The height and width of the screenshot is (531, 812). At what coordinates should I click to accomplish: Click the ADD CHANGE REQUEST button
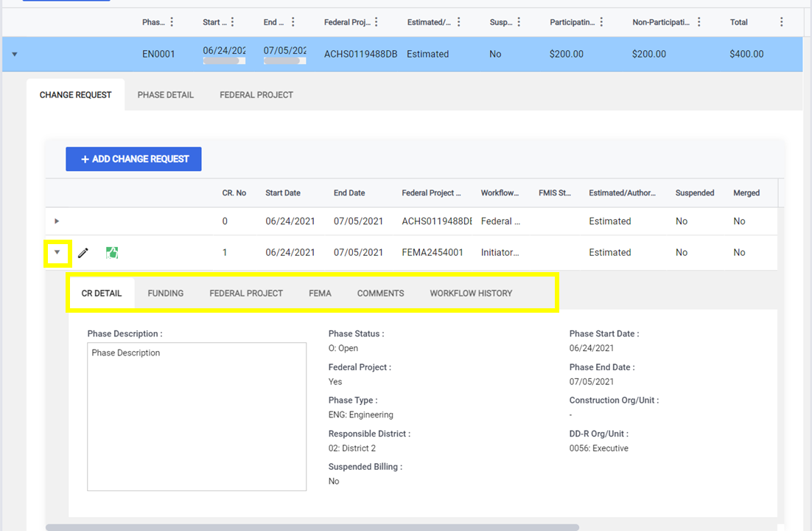click(x=133, y=159)
